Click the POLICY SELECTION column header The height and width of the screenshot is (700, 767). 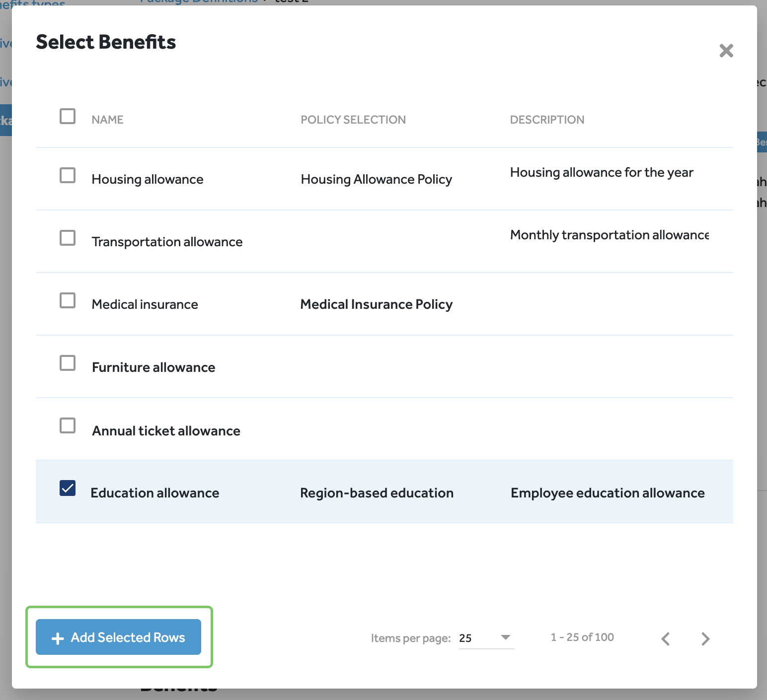pyautogui.click(x=353, y=120)
